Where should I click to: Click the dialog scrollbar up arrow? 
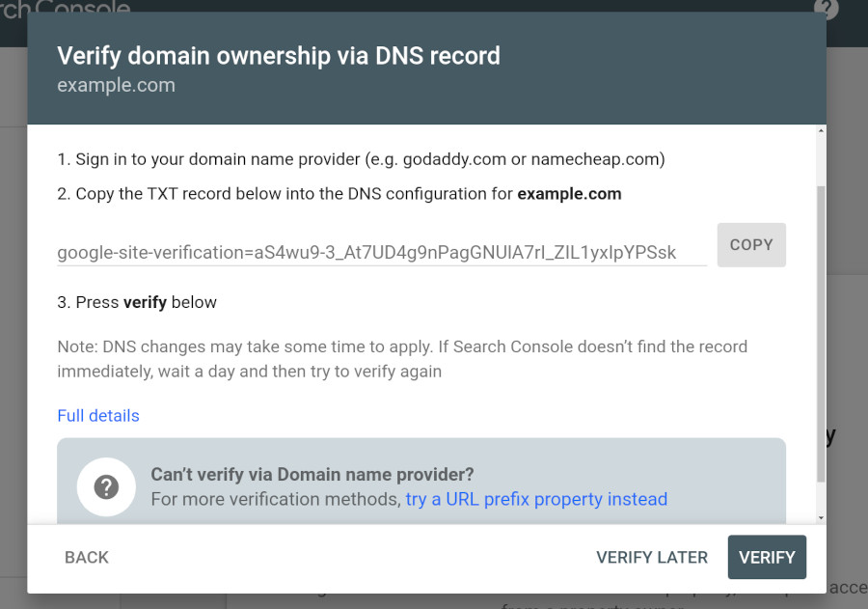pyautogui.click(x=821, y=131)
